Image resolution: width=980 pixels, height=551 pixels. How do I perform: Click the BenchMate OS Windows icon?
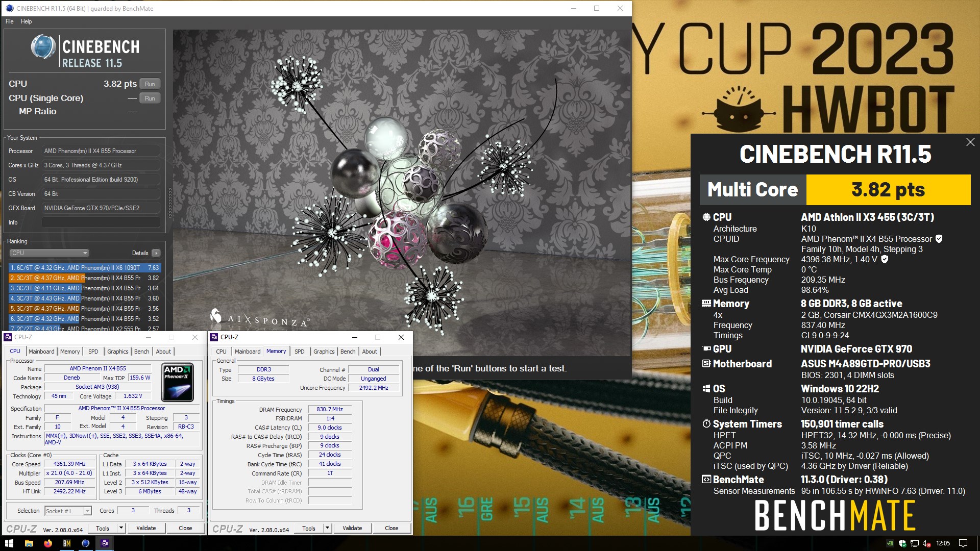tap(706, 389)
